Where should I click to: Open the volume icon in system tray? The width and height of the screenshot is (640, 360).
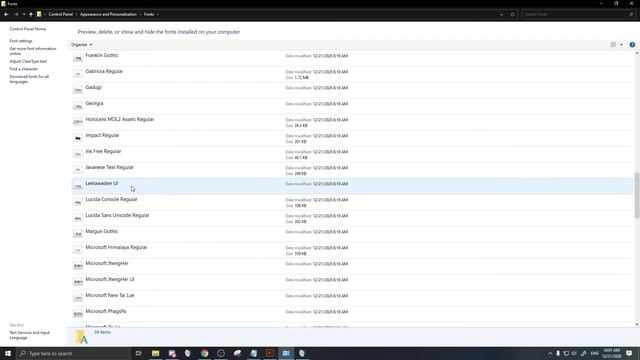(574, 353)
